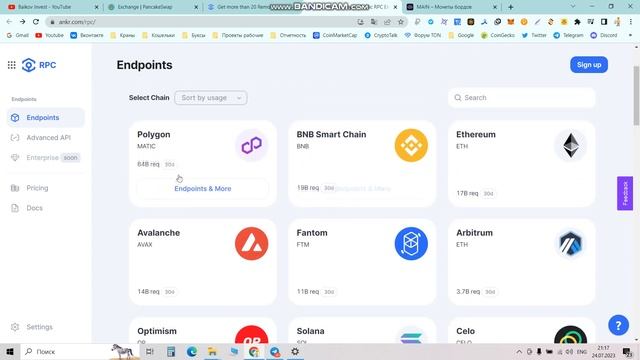The width and height of the screenshot is (640, 360).
Task: Open the Google bookmarks folder
Action: tap(461, 36)
